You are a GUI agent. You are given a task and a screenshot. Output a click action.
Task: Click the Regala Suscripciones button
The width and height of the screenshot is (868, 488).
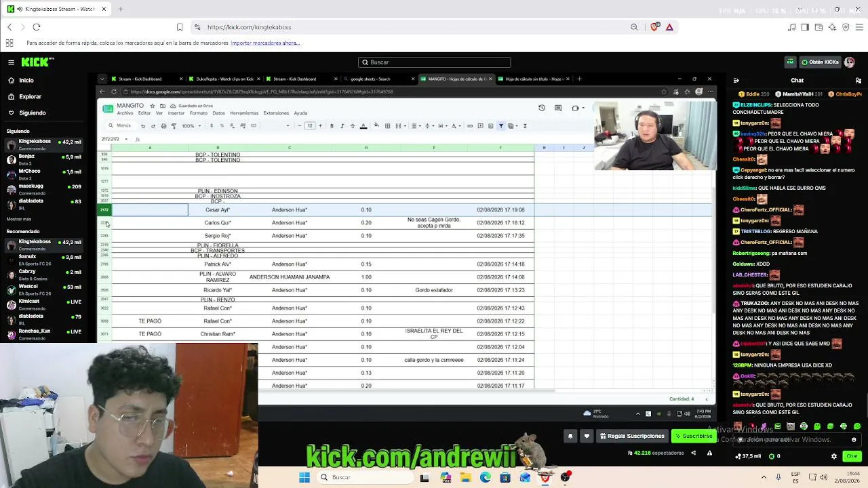631,436
